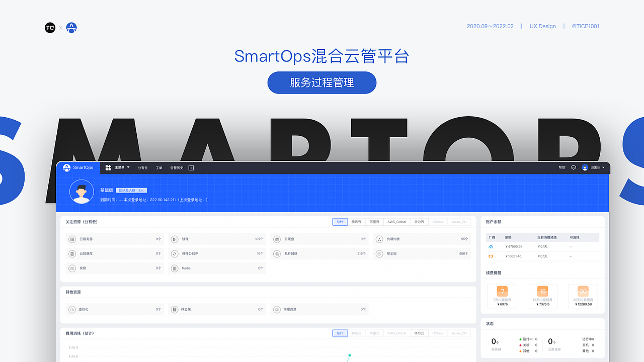Open the chat message bubble icon

pos(574,167)
